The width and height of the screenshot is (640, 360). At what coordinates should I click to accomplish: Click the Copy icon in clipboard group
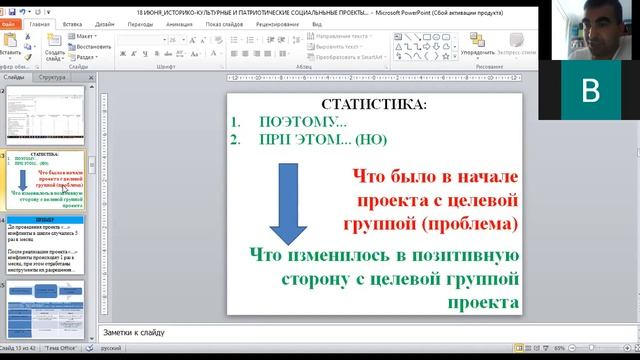27,47
